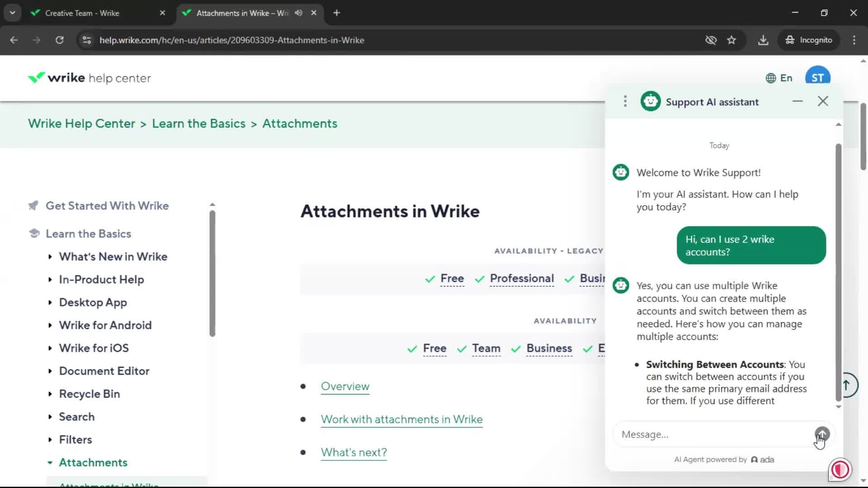The image size is (868, 488).
Task: Click the Support AI assistant robot avatar
Action: click(651, 101)
